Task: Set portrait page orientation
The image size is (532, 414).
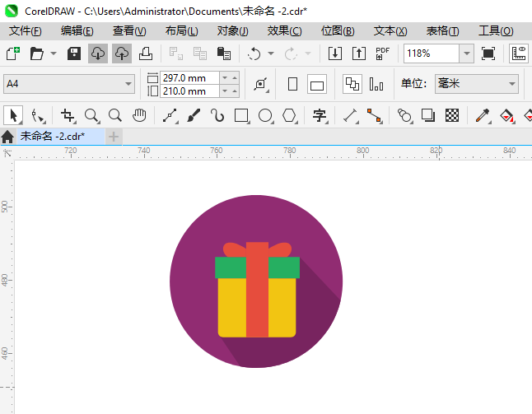Action: [292, 84]
